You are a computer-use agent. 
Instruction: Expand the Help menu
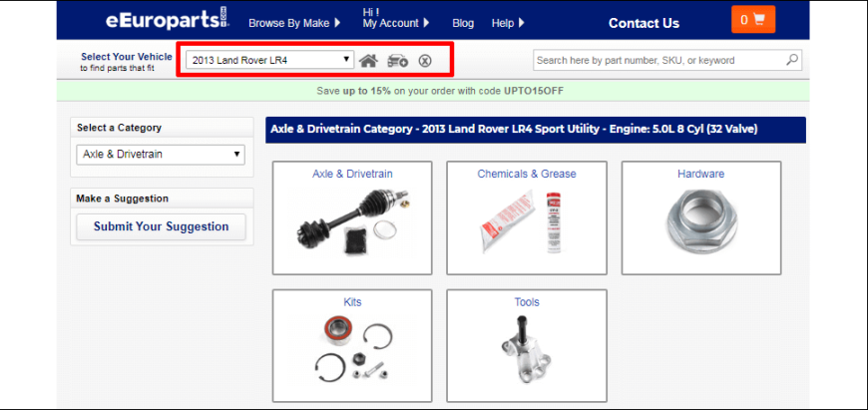coord(508,23)
